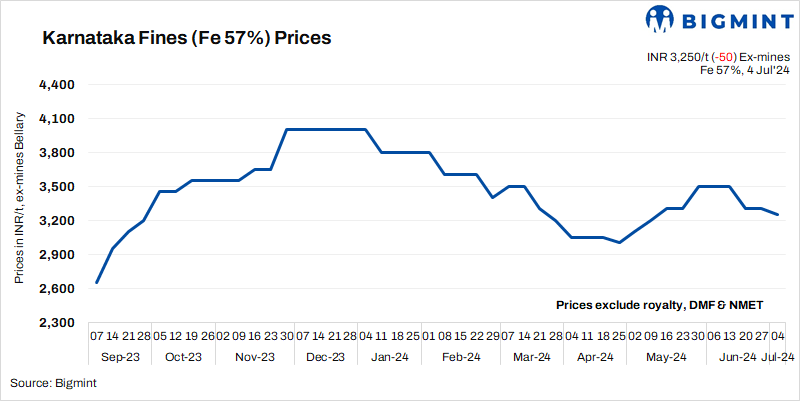800x401 pixels.
Task: Select the Sep-23 month label
Action: point(120,357)
